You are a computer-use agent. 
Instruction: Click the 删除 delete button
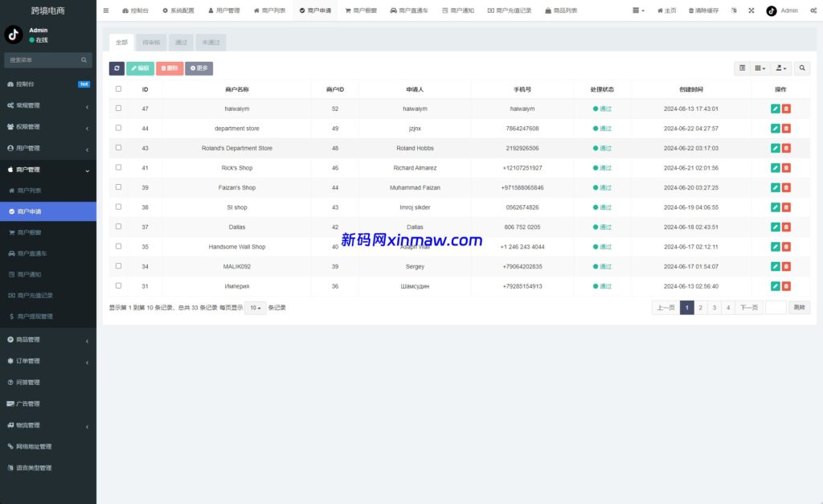click(x=168, y=68)
